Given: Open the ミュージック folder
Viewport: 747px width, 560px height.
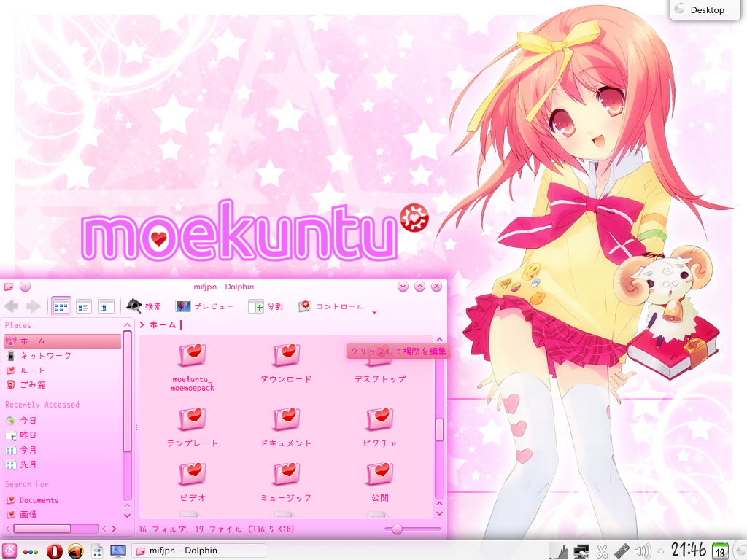Looking at the screenshot, I should click(286, 482).
